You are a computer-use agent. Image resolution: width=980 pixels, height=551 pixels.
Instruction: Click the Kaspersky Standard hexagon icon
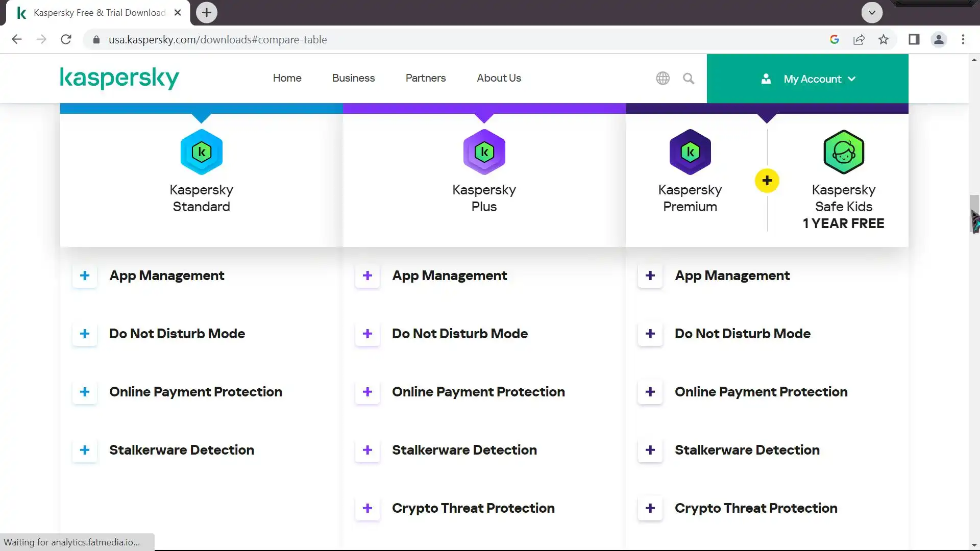(x=201, y=152)
